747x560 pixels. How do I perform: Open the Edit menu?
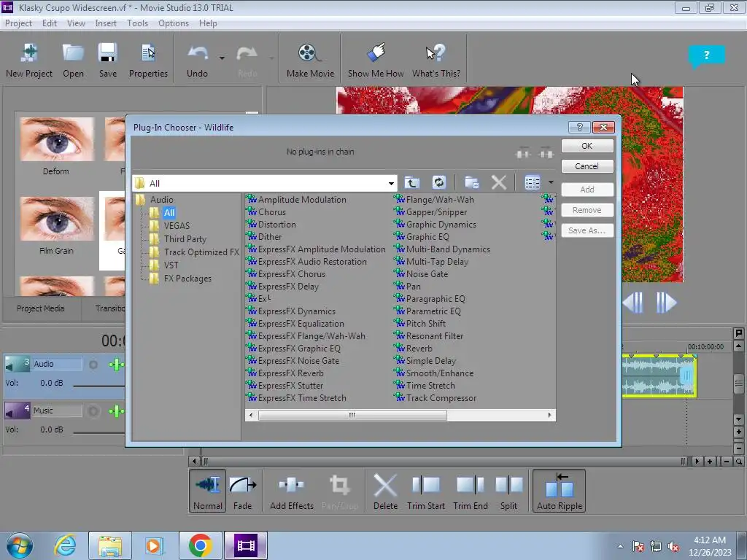click(x=49, y=23)
